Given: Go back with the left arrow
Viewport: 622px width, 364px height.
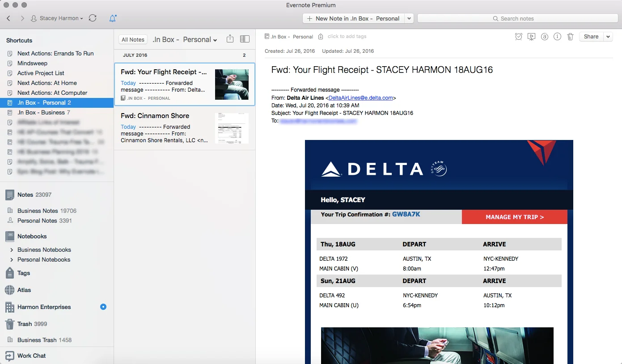Looking at the screenshot, I should tap(8, 18).
